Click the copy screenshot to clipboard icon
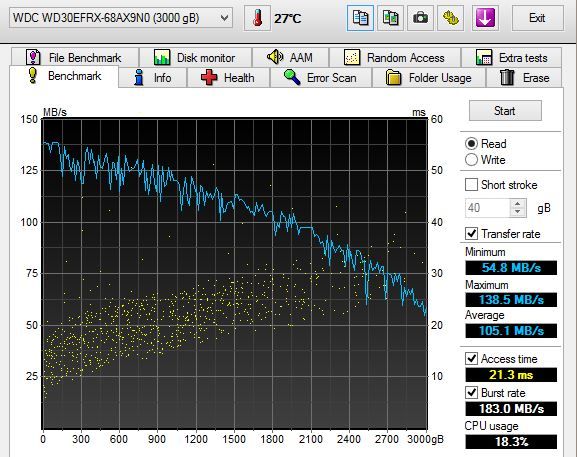The width and height of the screenshot is (577, 457). [x=390, y=18]
